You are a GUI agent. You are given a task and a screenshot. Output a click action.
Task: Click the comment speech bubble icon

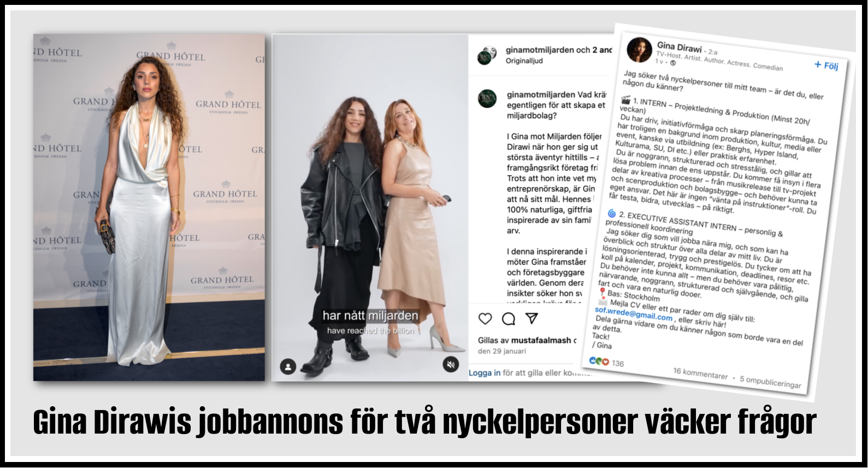pos(509,319)
